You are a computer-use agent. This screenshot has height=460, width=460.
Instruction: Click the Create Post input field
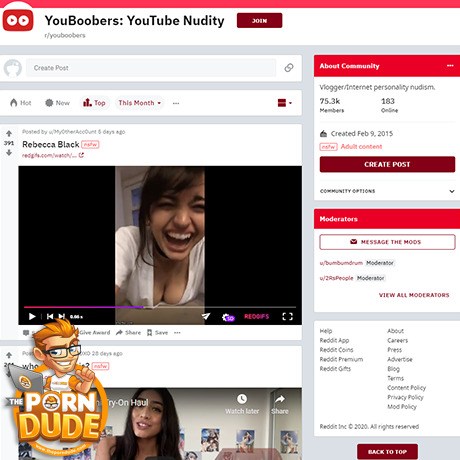point(151,68)
